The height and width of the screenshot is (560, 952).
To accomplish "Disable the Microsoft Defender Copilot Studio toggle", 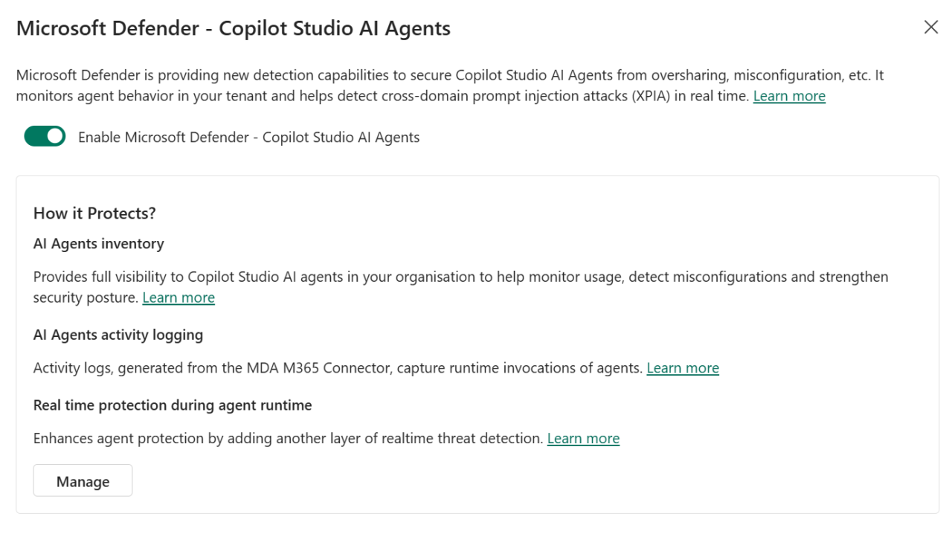I will tap(44, 136).
